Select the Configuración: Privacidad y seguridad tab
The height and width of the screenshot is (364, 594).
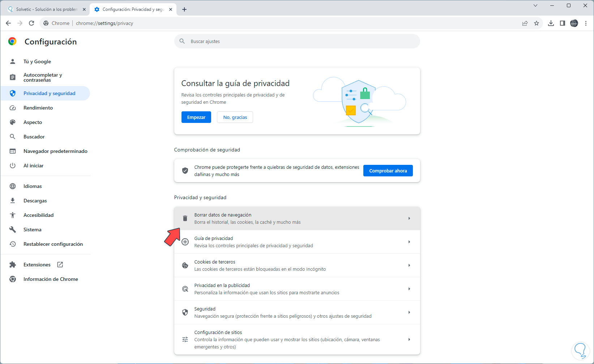coord(133,9)
